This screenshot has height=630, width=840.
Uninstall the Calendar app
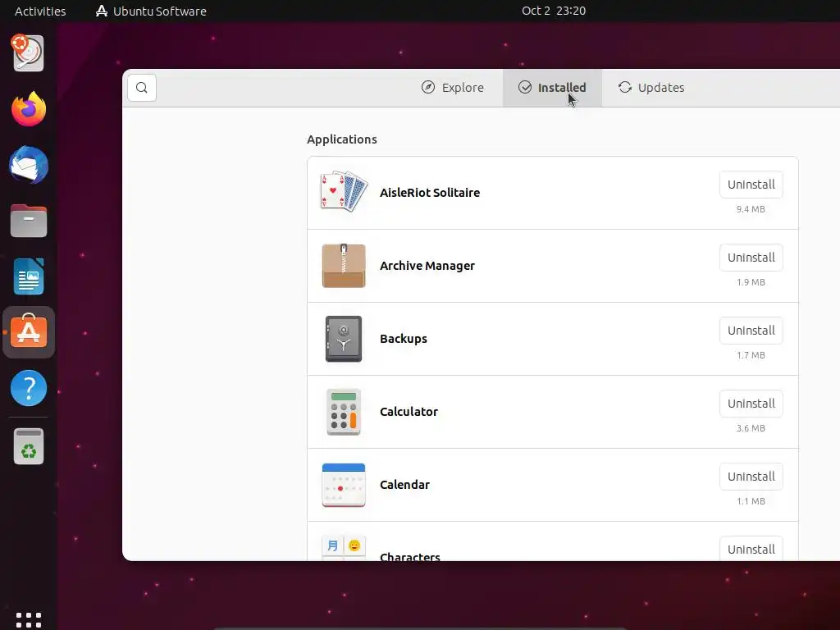tap(751, 477)
